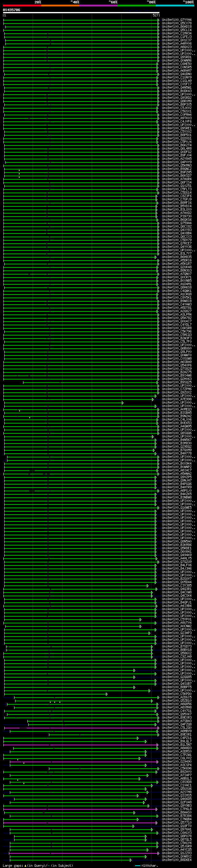
Task: Click the UniRef100_Q976A1 label
Action: coord(177,829)
